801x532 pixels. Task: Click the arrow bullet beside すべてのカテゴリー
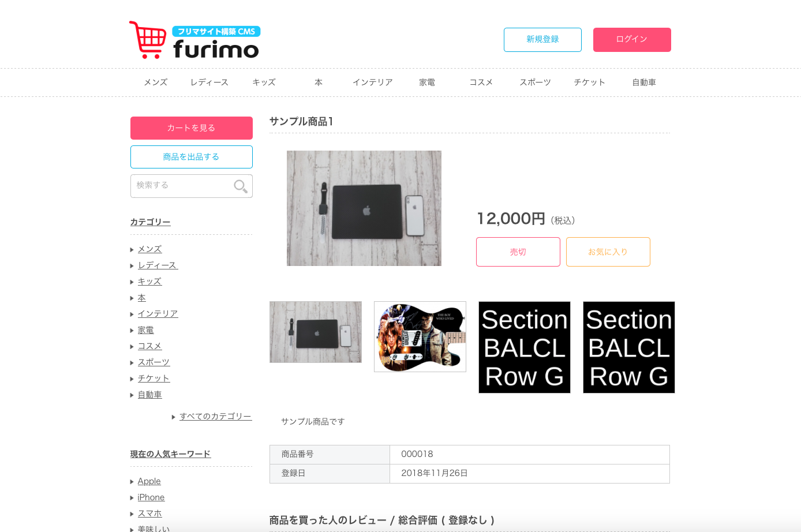click(x=174, y=417)
